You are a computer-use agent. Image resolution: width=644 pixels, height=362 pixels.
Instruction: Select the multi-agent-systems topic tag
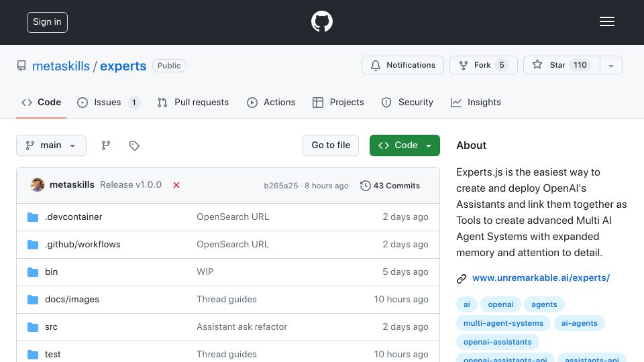[504, 323]
